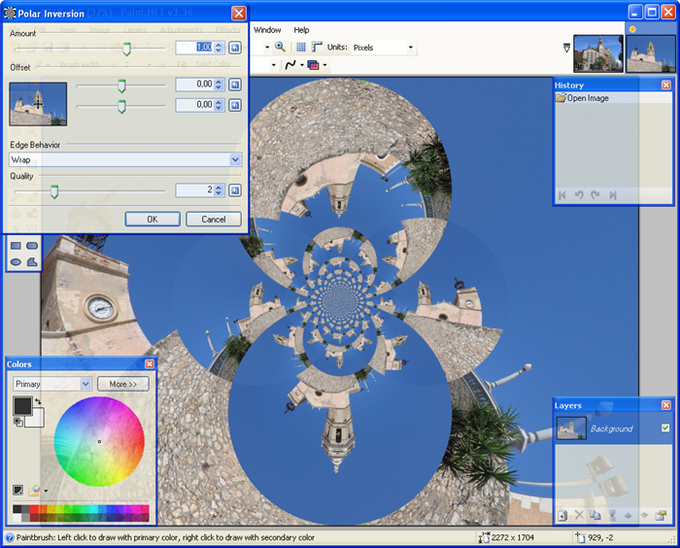The height and width of the screenshot is (548, 680).
Task: Select the Freeform Shape tool
Action: [x=32, y=262]
